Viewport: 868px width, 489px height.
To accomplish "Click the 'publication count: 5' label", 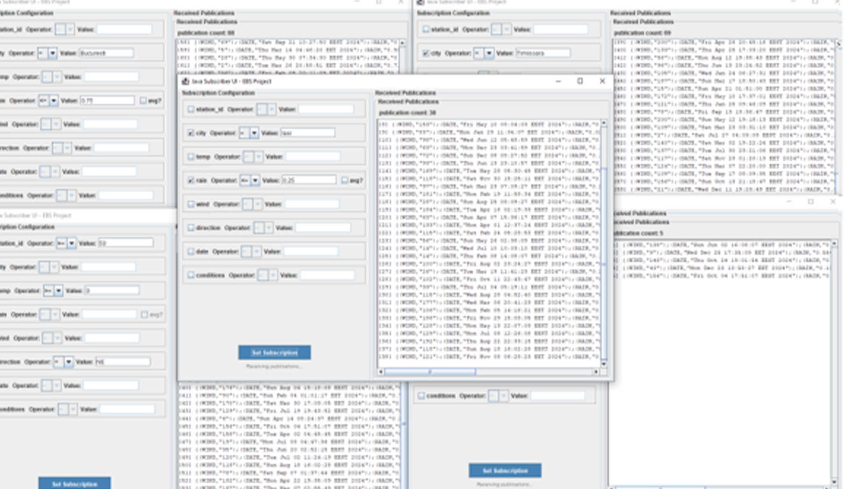I will [638, 234].
